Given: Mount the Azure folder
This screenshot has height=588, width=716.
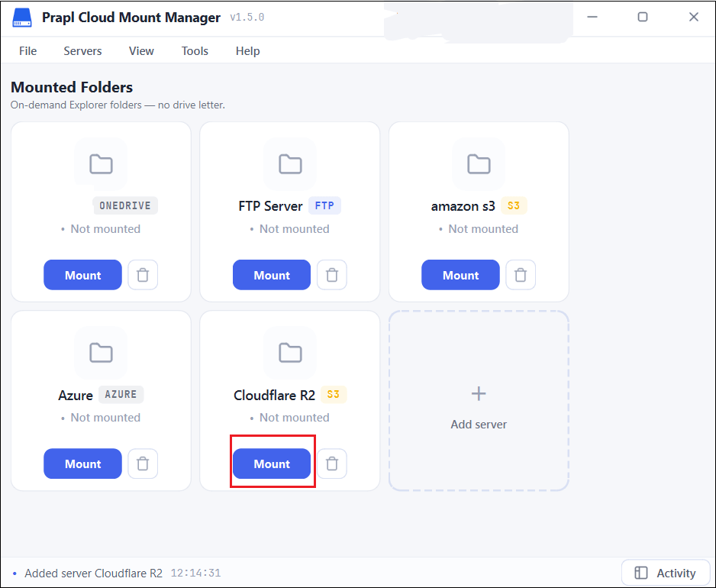Looking at the screenshot, I should (82, 464).
